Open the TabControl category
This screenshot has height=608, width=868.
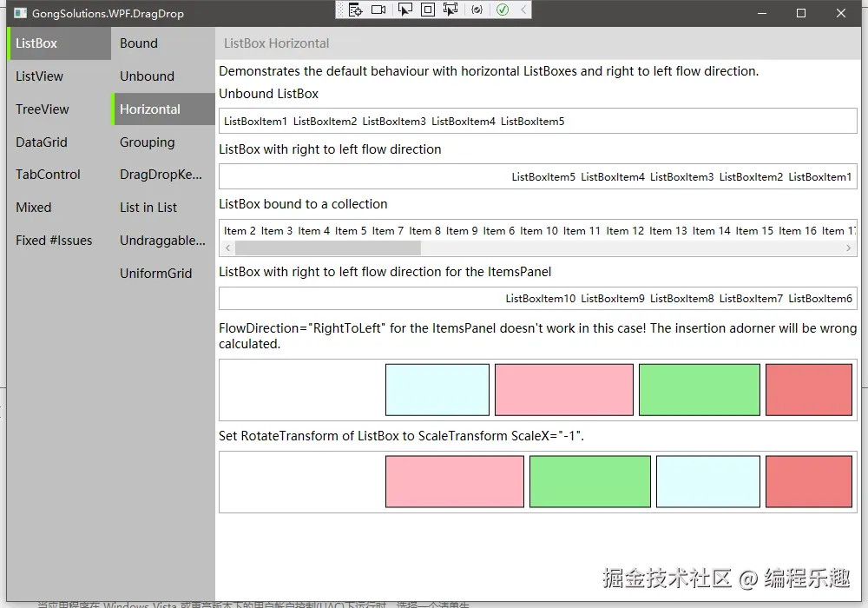[59, 175]
